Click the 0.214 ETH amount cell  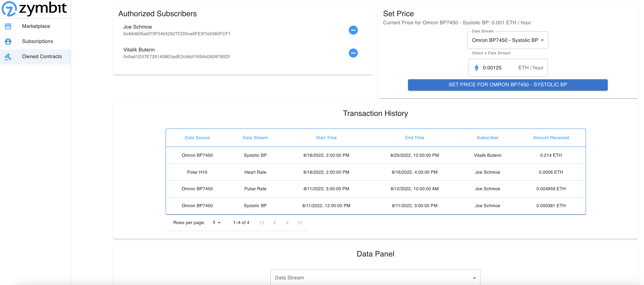pyautogui.click(x=551, y=155)
